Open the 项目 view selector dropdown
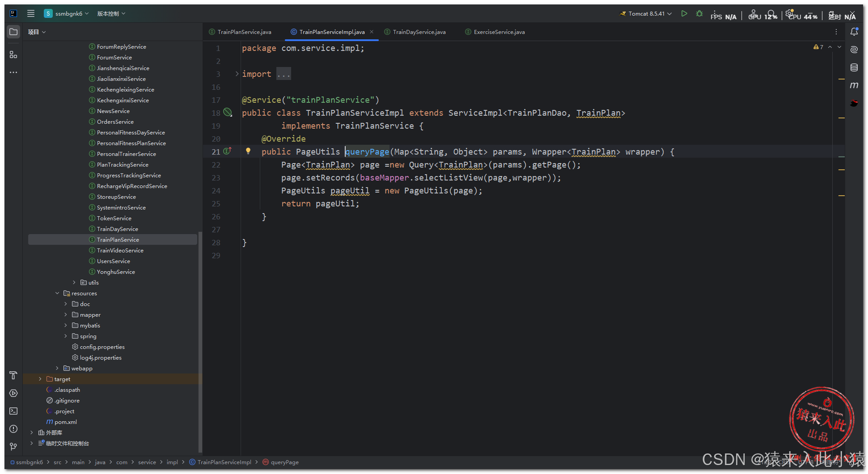 pos(37,32)
